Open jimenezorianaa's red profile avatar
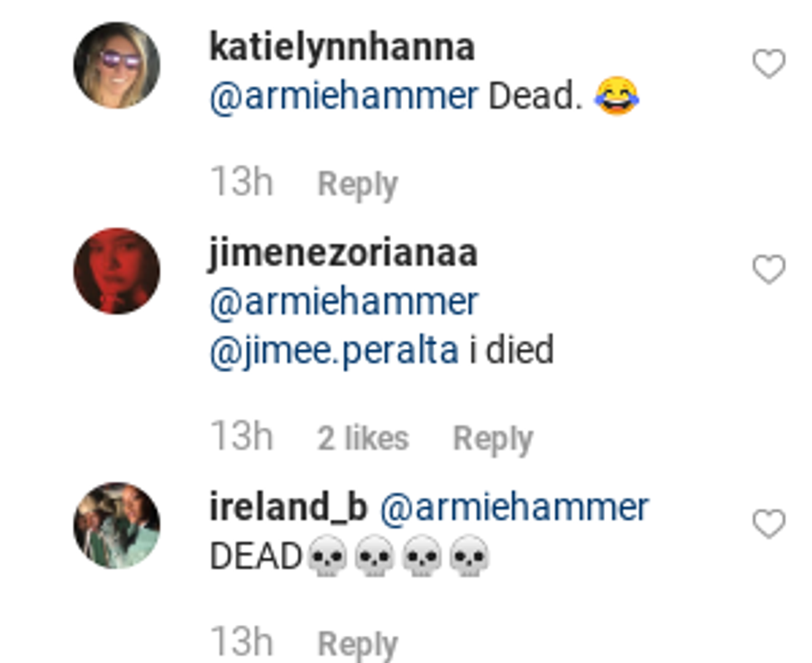 (x=117, y=271)
